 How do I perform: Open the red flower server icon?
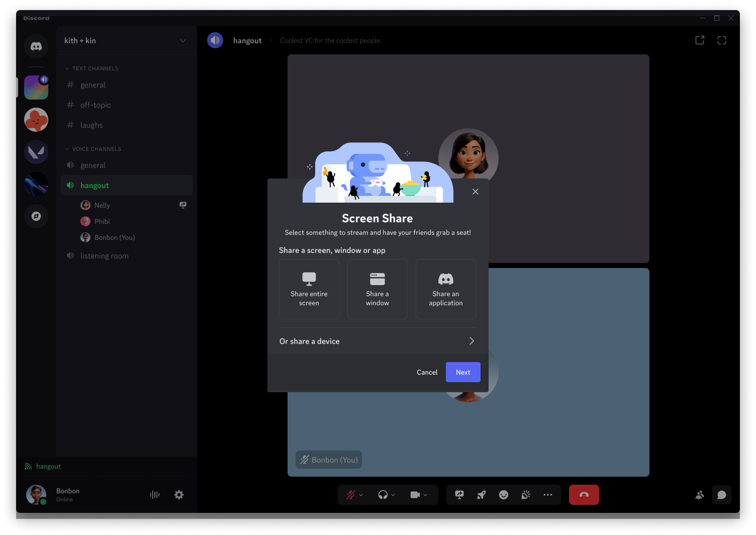click(x=36, y=120)
